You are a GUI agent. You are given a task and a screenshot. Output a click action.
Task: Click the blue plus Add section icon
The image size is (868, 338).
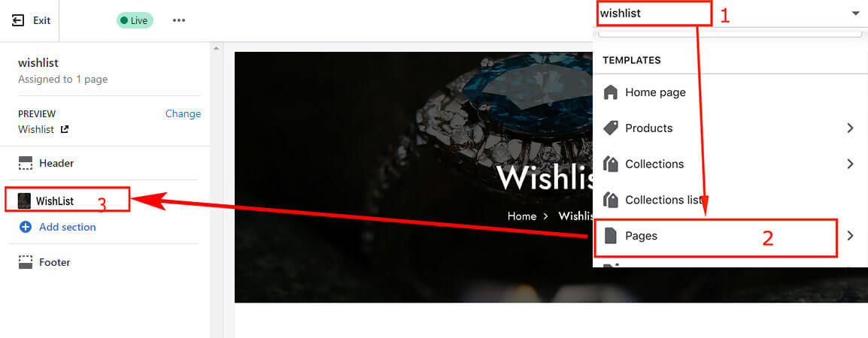tap(26, 227)
